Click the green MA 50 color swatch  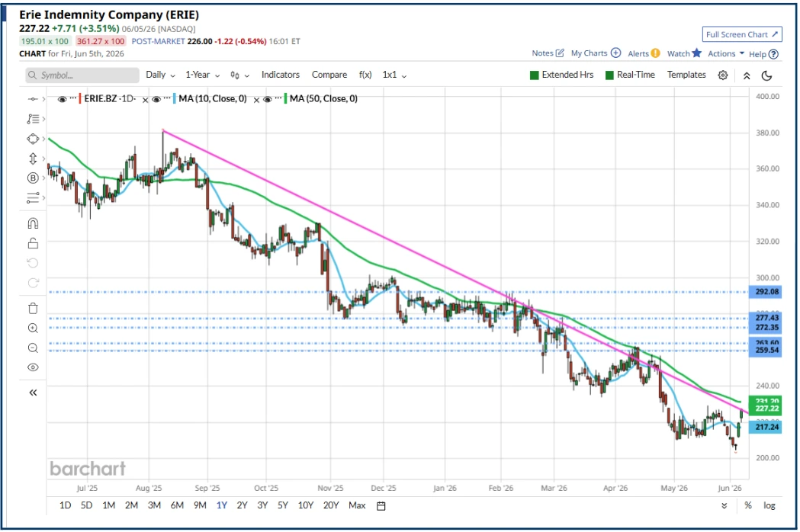286,98
